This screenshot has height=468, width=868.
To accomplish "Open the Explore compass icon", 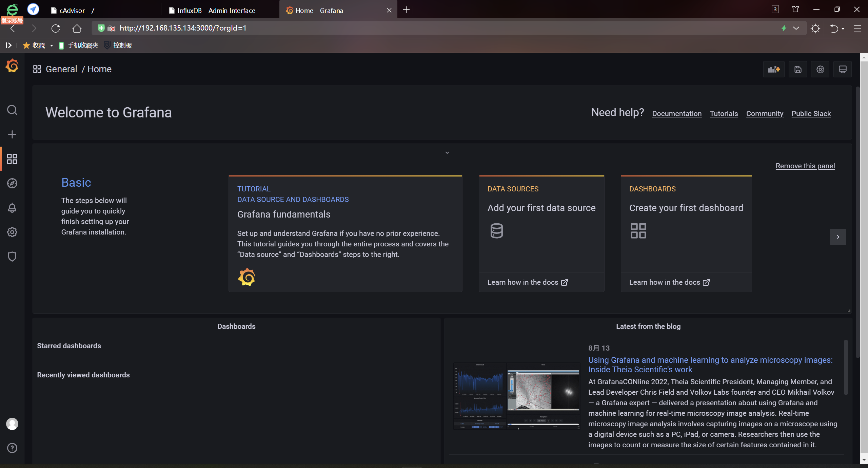I will (12, 183).
